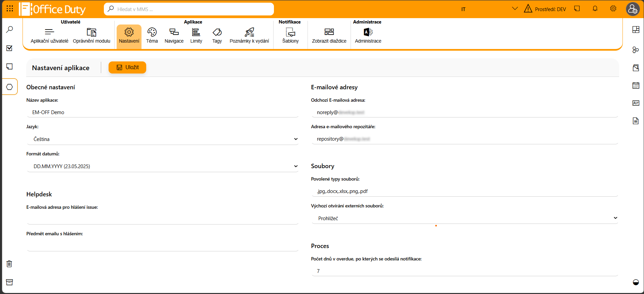
Task: Open the right sidebar contact card icon
Action: click(x=636, y=103)
